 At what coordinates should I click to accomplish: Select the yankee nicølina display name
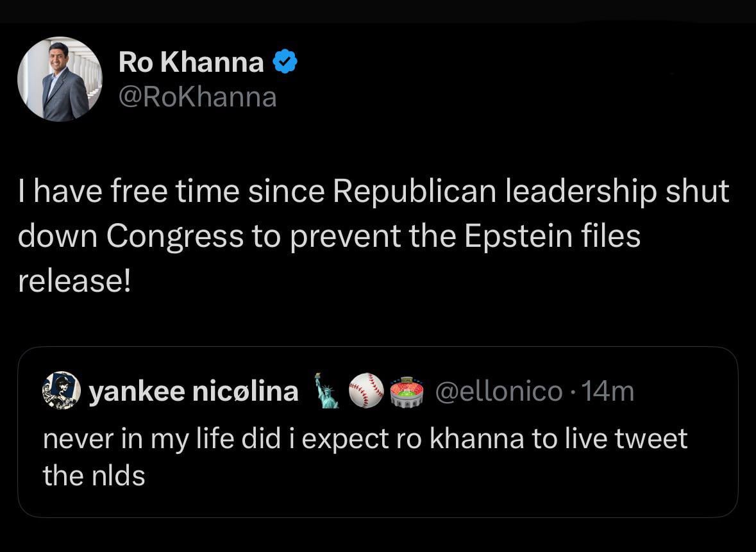pyautogui.click(x=193, y=391)
